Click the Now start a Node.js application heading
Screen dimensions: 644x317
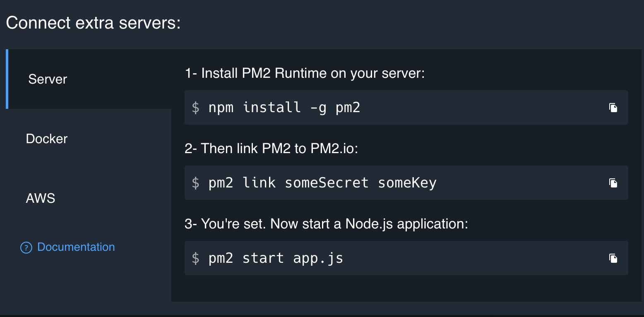(x=326, y=224)
